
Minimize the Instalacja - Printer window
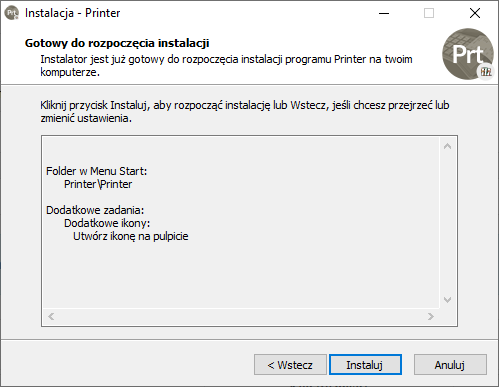(x=384, y=13)
